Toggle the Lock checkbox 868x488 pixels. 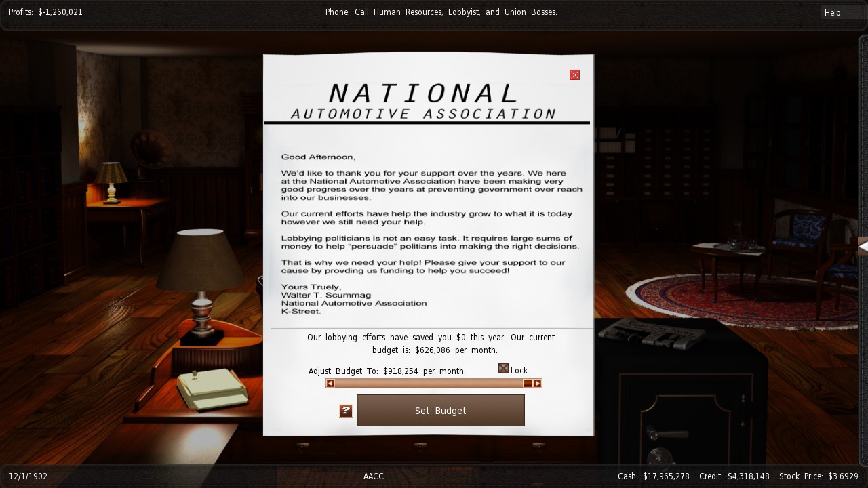click(503, 369)
